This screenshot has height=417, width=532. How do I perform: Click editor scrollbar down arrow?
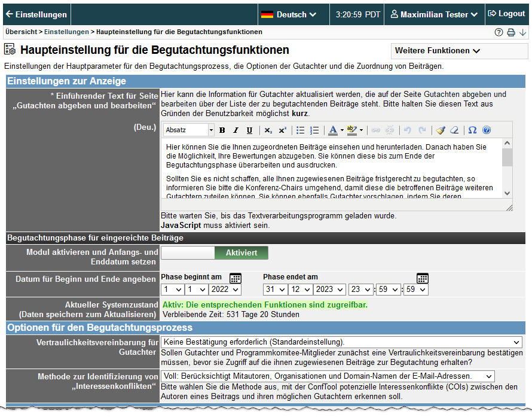pyautogui.click(x=507, y=193)
